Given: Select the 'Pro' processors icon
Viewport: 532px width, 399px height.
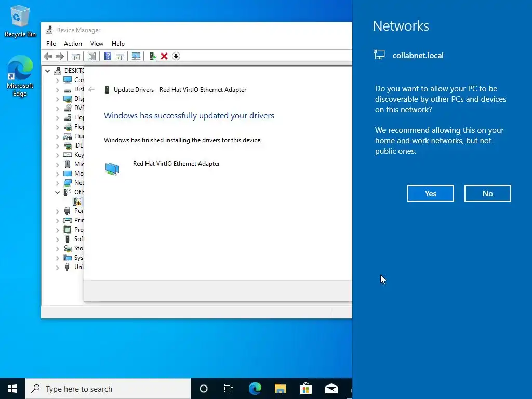Looking at the screenshot, I should click(68, 230).
